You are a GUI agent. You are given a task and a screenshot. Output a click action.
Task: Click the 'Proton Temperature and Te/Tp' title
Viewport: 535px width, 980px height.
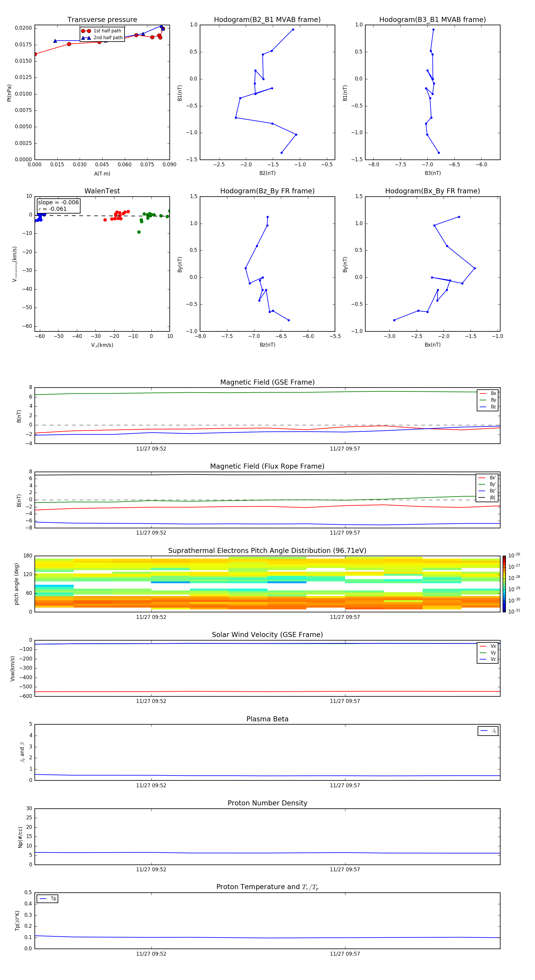pyautogui.click(x=267, y=887)
